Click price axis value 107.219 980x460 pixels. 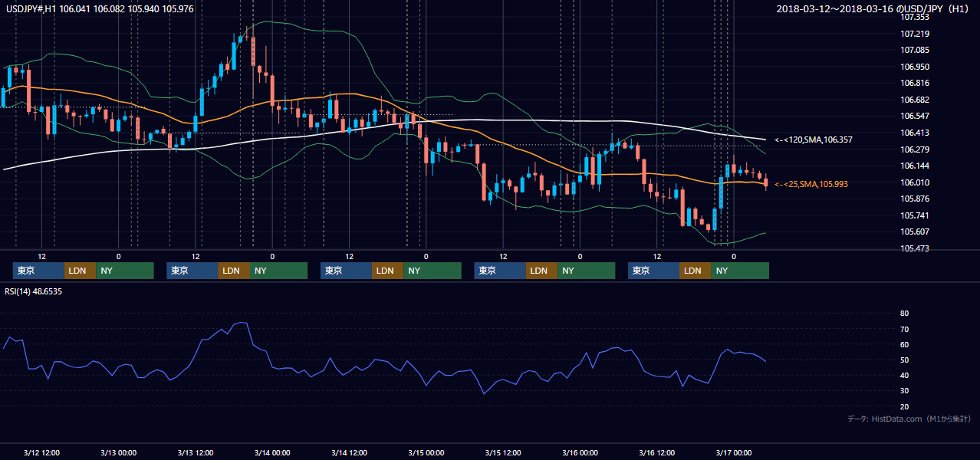915,34
